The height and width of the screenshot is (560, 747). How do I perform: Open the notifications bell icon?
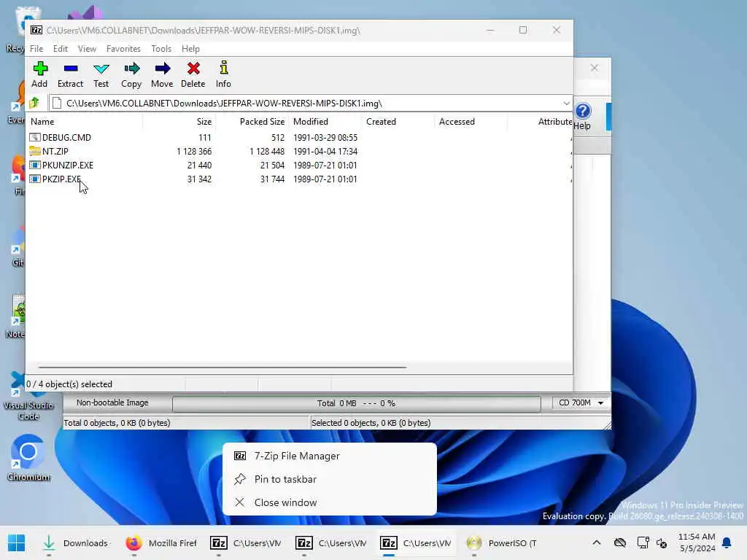point(727,542)
